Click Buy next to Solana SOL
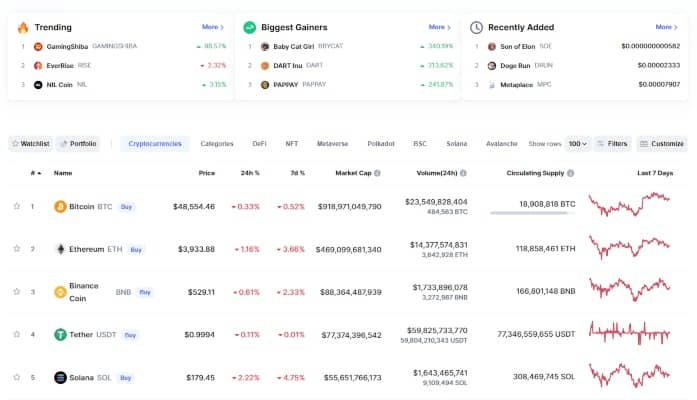The image size is (697, 400). point(125,378)
